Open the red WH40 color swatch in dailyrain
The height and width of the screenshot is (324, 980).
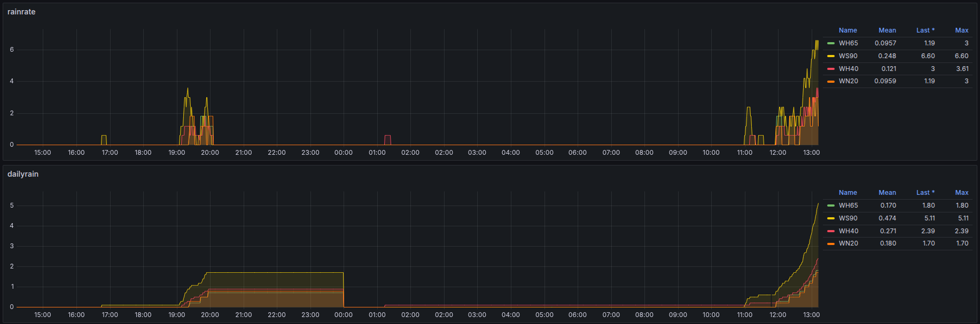tap(831, 231)
